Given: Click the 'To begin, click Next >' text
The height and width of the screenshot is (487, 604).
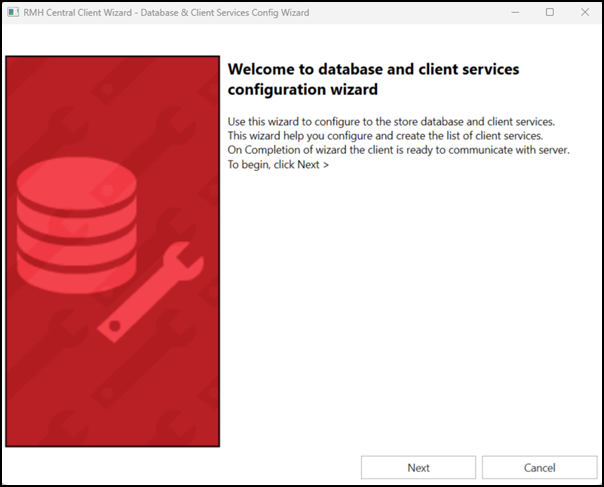Looking at the screenshot, I should click(x=278, y=165).
